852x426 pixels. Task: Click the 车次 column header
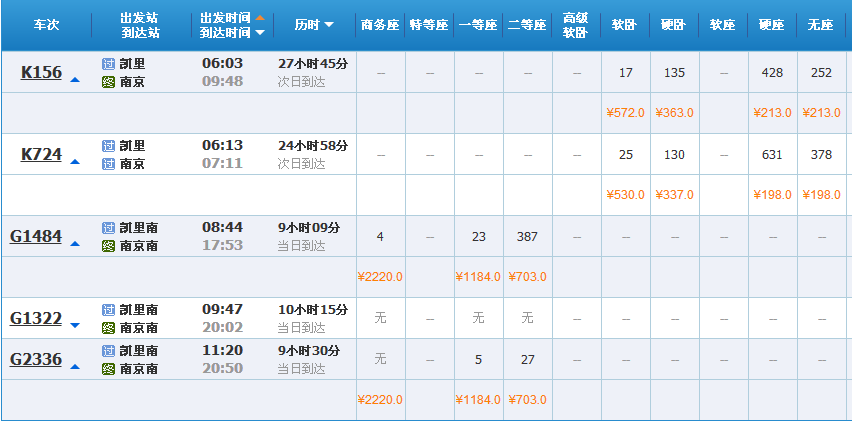(46, 26)
